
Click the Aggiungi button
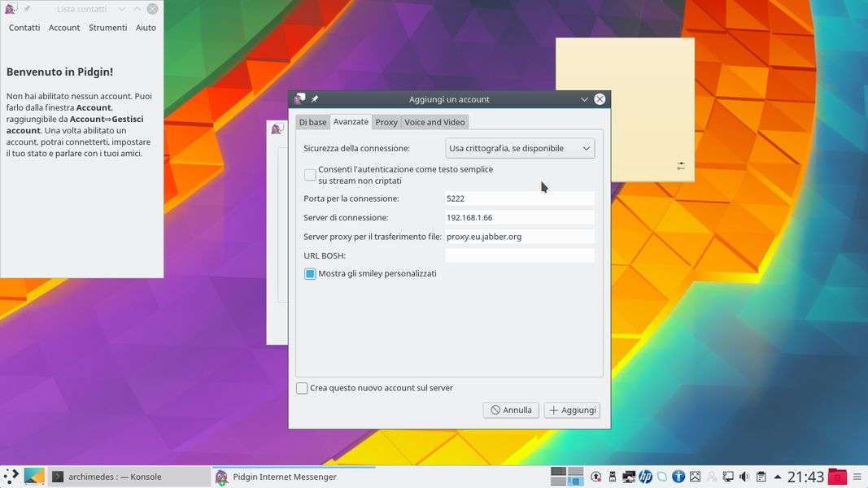pos(572,411)
